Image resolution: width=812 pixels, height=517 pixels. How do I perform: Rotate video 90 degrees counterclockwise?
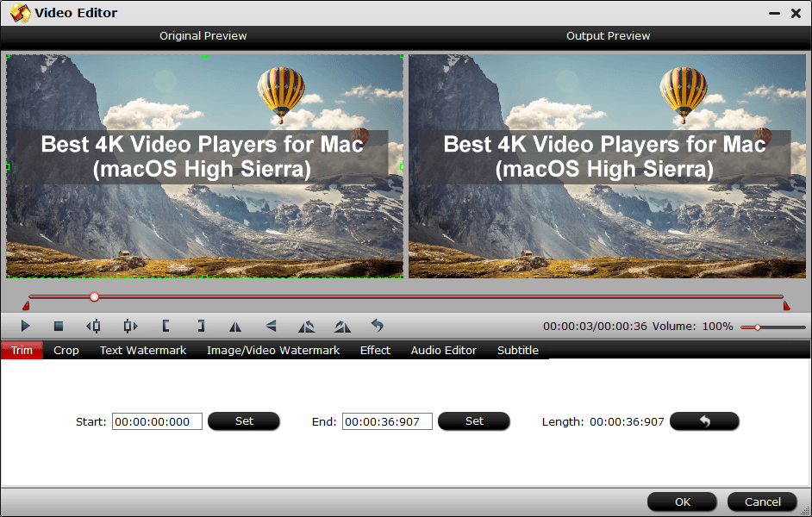point(307,327)
